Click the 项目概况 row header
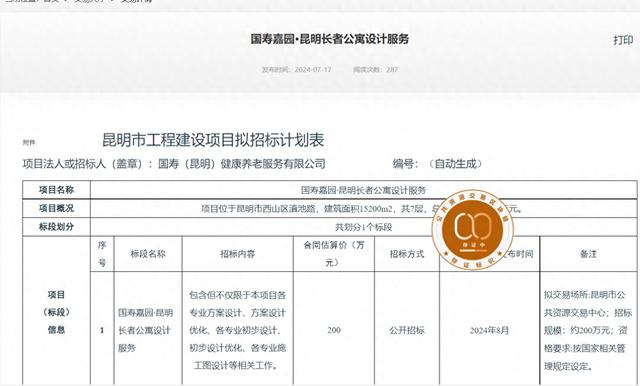Viewport: 640px width, 386px height. (56, 208)
